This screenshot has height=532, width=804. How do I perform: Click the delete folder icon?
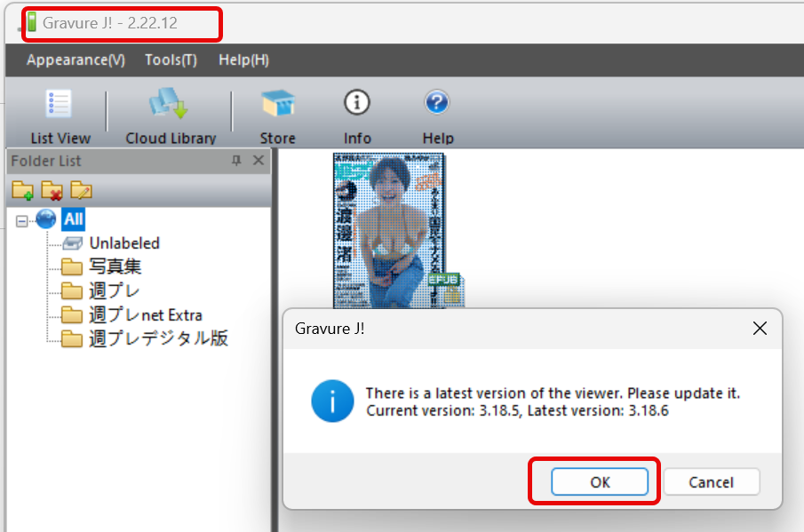point(52,190)
